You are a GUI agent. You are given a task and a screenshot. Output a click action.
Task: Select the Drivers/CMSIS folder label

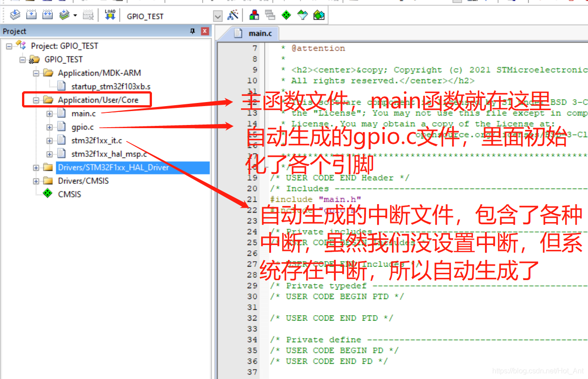[x=83, y=181]
